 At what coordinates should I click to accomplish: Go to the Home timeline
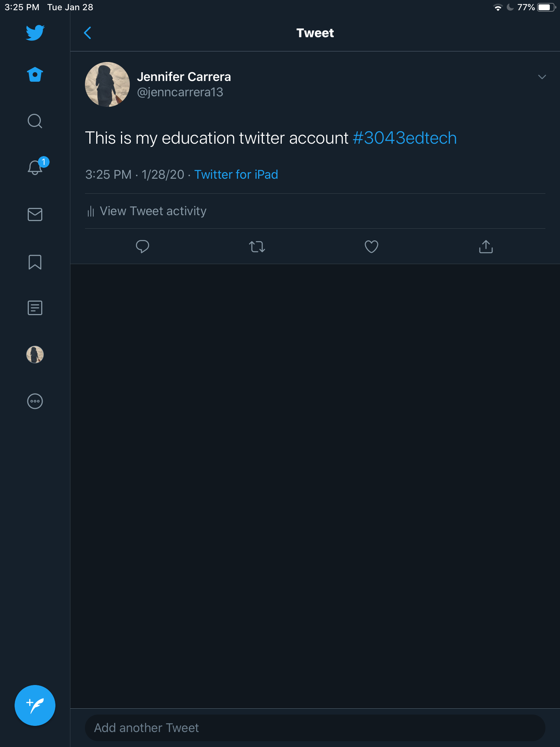pos(35,74)
